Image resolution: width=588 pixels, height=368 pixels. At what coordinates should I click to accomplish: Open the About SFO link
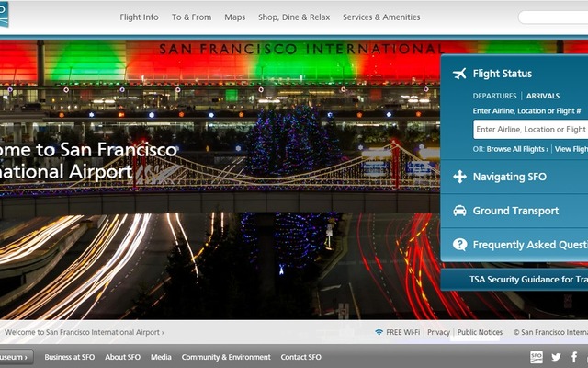click(122, 357)
